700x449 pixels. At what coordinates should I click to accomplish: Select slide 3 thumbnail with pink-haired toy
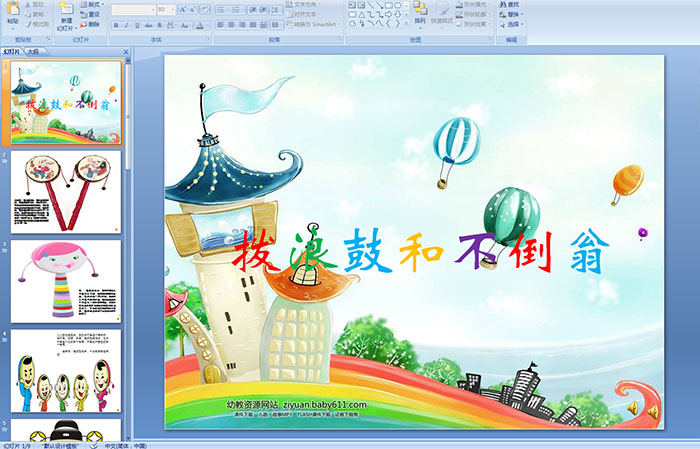click(66, 280)
